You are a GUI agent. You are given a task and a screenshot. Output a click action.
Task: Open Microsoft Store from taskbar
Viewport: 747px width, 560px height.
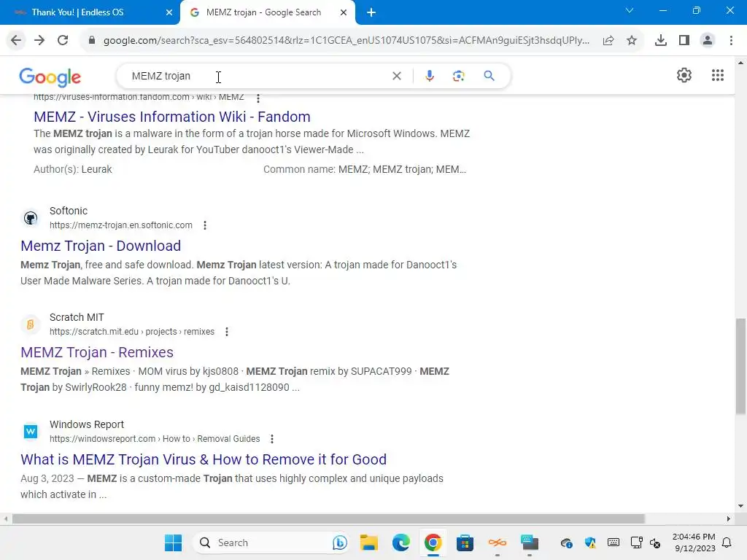465,542
